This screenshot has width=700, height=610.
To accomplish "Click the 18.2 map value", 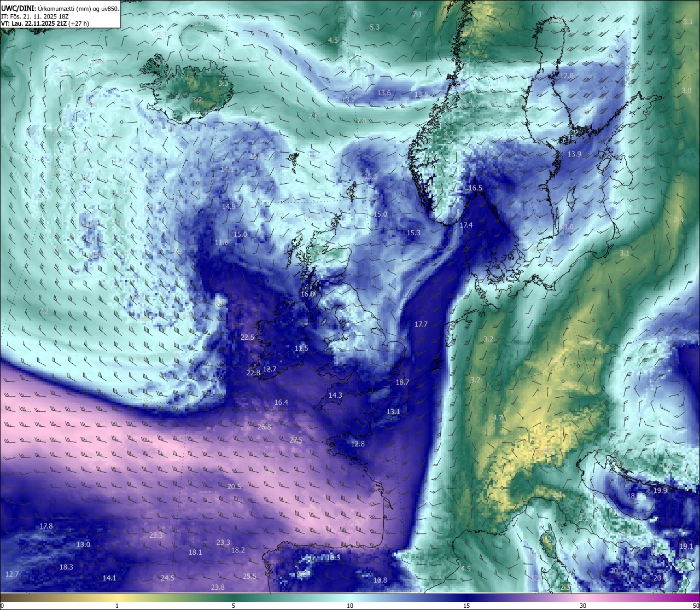I will click(238, 550).
